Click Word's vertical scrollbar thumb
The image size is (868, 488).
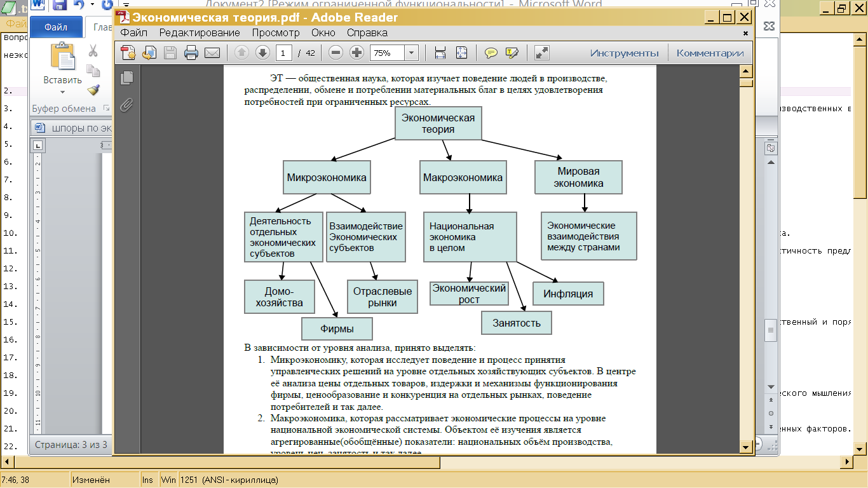771,330
